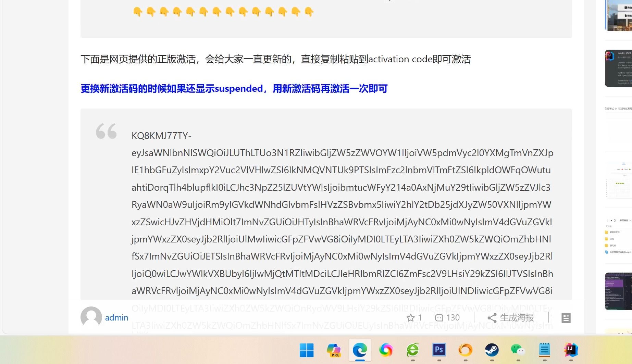This screenshot has height=364, width=632.
Task: Open the Windows Start menu
Action: 307,350
